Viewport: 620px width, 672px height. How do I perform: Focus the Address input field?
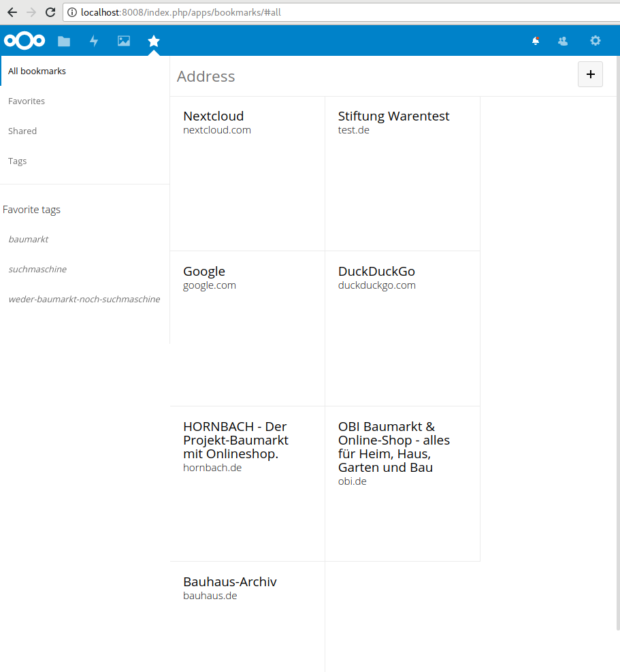tap(373, 76)
